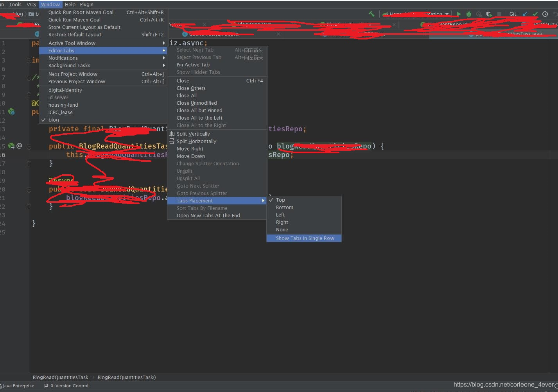558x392 pixels.
Task: Expand the Background Tasks submenu arrow
Action: pos(164,65)
